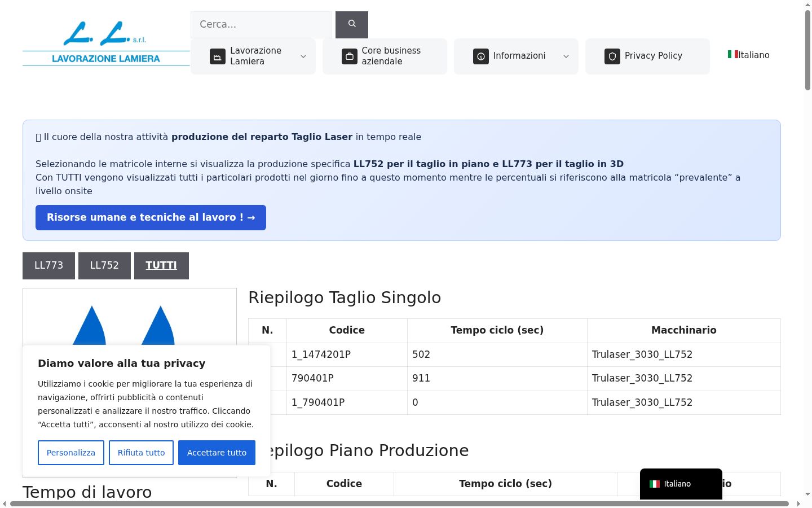Click into the Cerca search field
Image resolution: width=812 pixels, height=508 pixels.
pos(261,24)
